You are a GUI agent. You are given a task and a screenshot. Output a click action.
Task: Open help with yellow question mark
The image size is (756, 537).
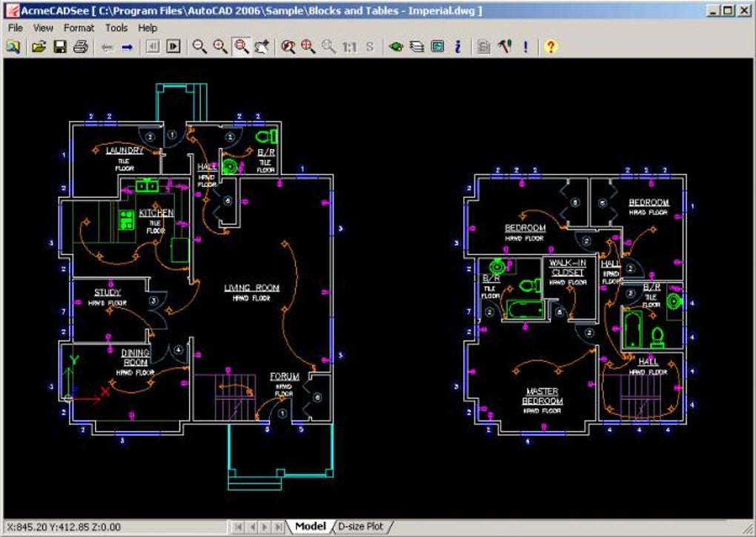551,47
